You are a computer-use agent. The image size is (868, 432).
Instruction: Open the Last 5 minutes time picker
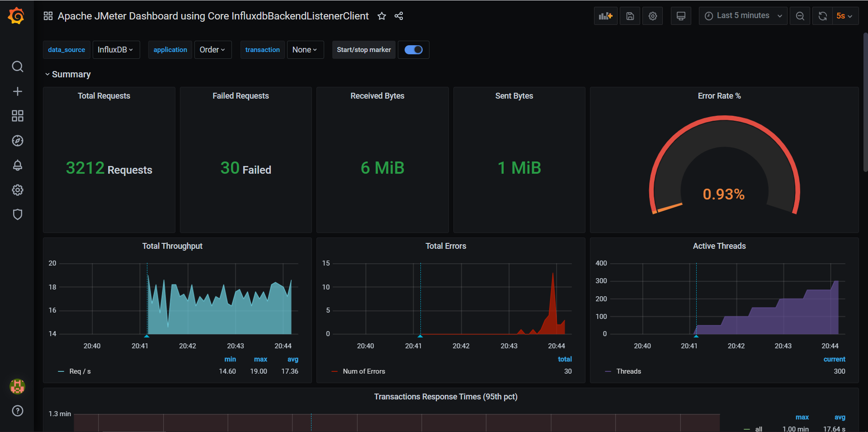tap(743, 16)
